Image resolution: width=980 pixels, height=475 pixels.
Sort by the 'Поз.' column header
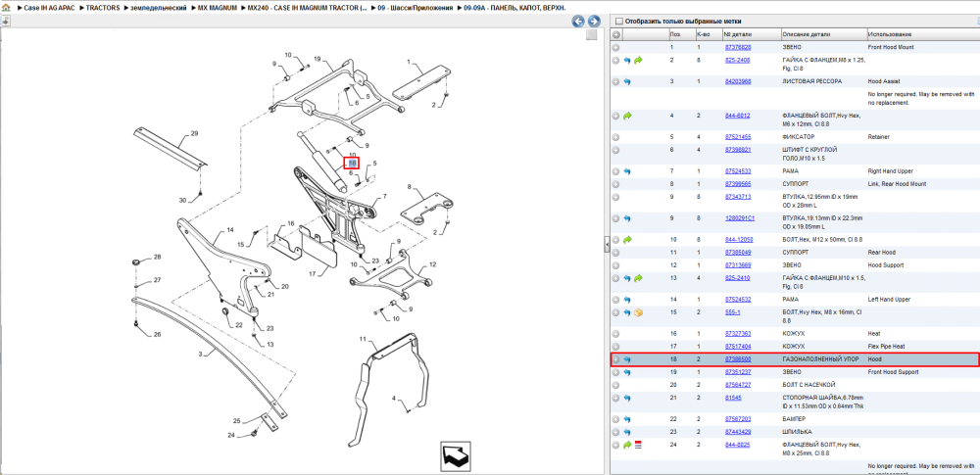tap(681, 34)
